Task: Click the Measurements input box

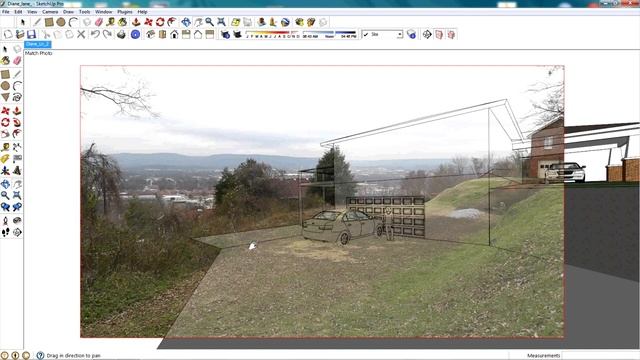Action: [600, 356]
